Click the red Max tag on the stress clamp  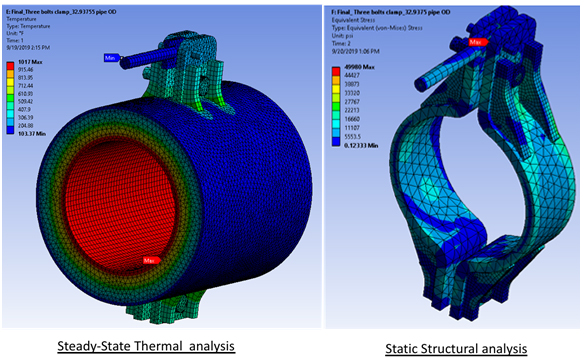(478, 42)
